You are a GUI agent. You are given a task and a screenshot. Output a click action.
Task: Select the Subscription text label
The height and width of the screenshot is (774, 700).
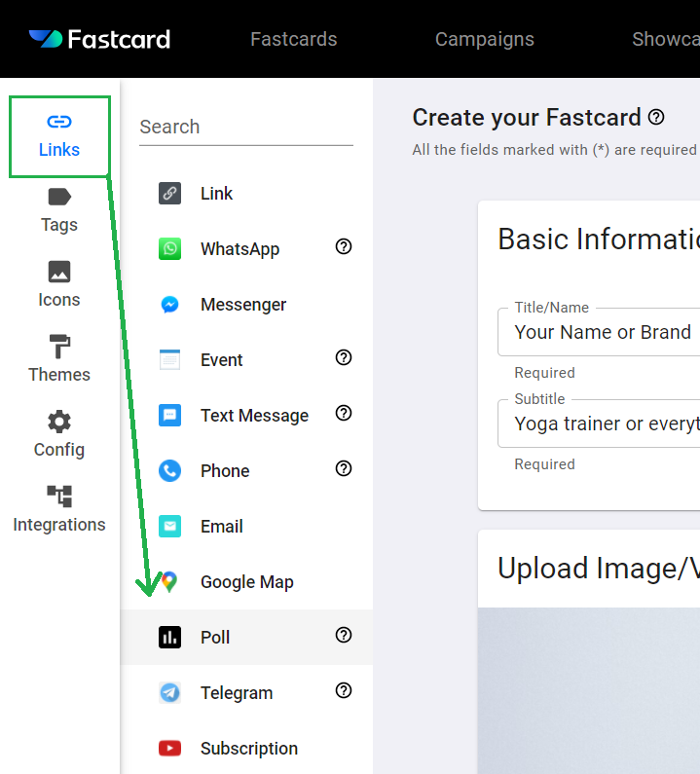click(249, 749)
